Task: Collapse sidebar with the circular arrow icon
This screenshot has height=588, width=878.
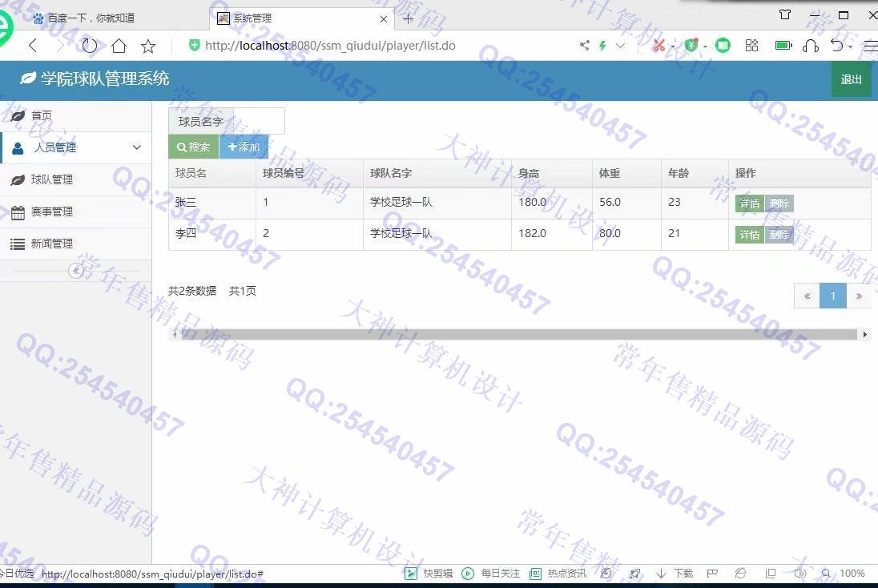Action: click(x=77, y=271)
